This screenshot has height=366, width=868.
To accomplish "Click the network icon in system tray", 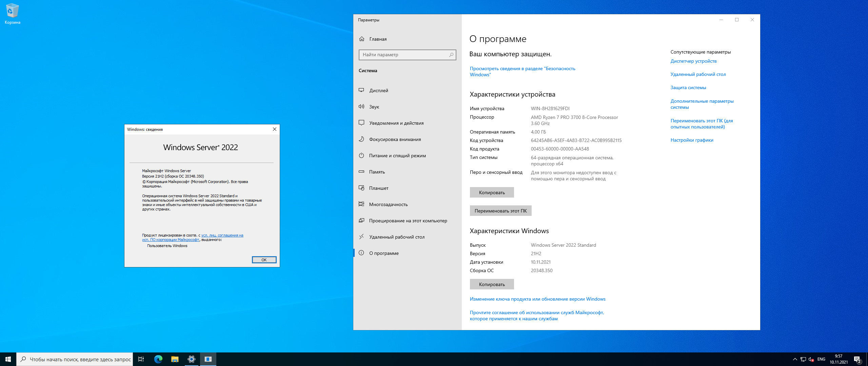I will click(803, 359).
